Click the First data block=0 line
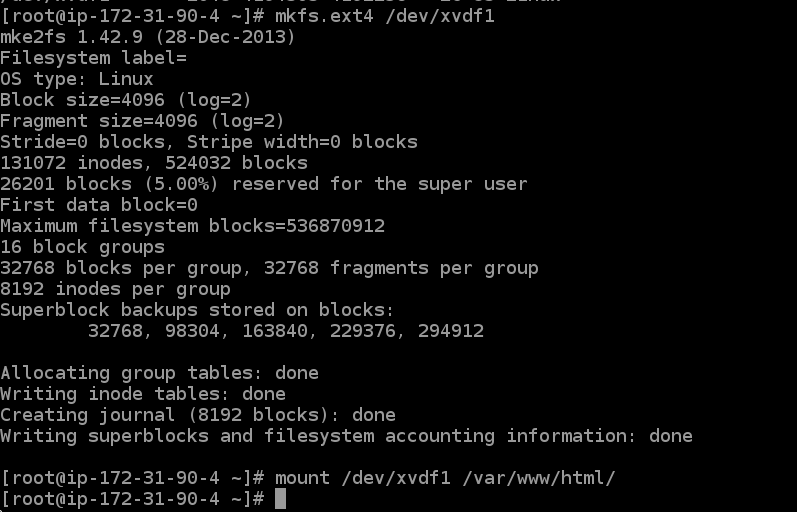 pos(99,205)
